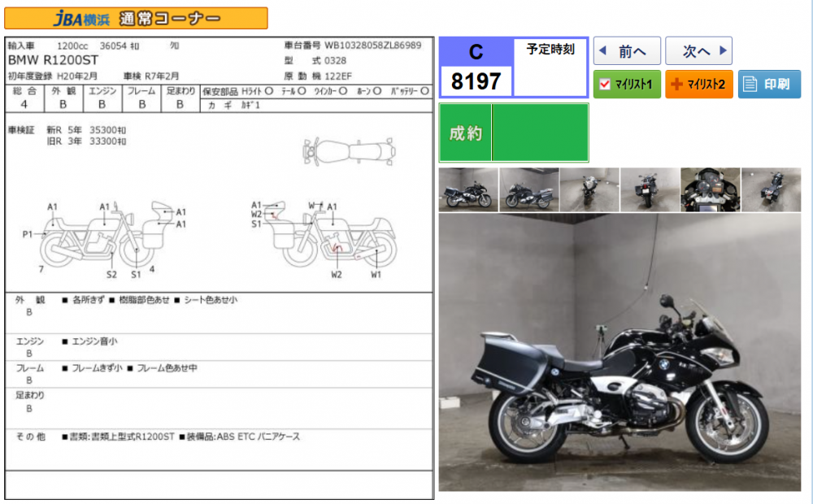Open second thumbnail showing bike right side
This screenshot has width=813, height=504.
pyautogui.click(x=529, y=189)
